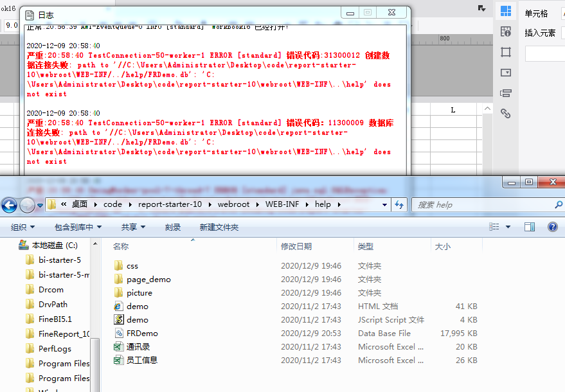Sort by 修改日期 column header
Viewport: 565px width, 392px height.
(296, 246)
